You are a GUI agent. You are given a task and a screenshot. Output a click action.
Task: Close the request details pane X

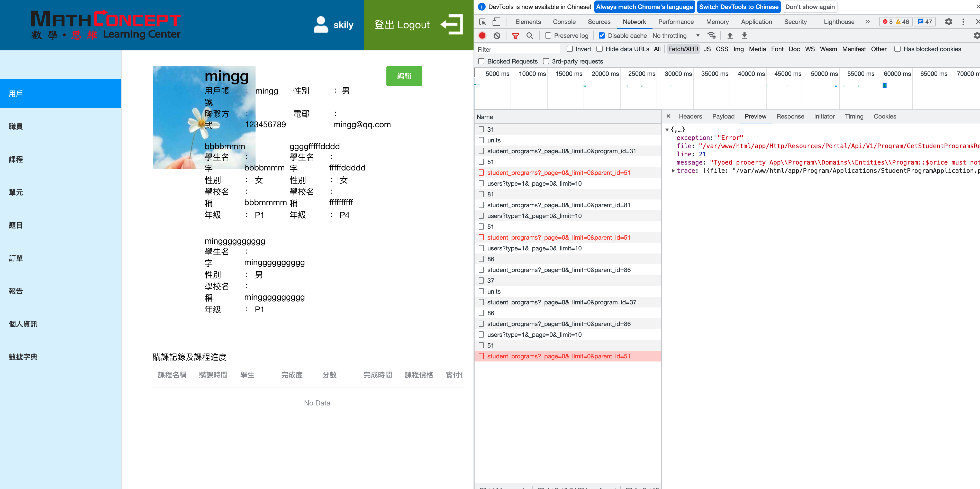pyautogui.click(x=668, y=116)
